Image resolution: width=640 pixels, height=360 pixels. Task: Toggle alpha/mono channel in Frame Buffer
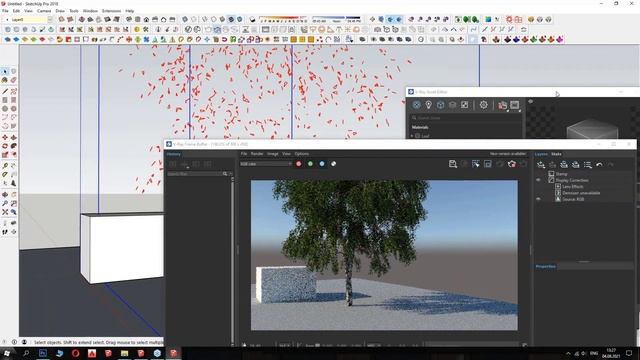click(x=333, y=164)
